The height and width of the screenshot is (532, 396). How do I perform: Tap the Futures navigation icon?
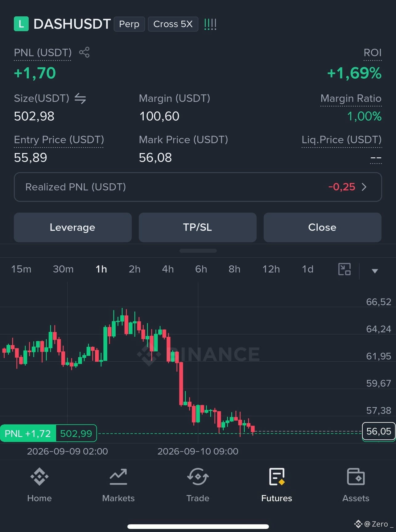click(277, 477)
